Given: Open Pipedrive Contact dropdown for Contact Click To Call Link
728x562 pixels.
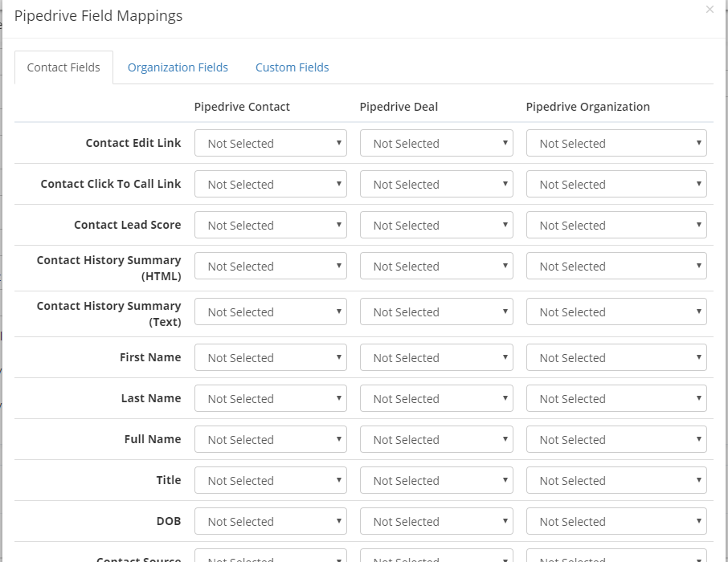Looking at the screenshot, I should click(271, 184).
